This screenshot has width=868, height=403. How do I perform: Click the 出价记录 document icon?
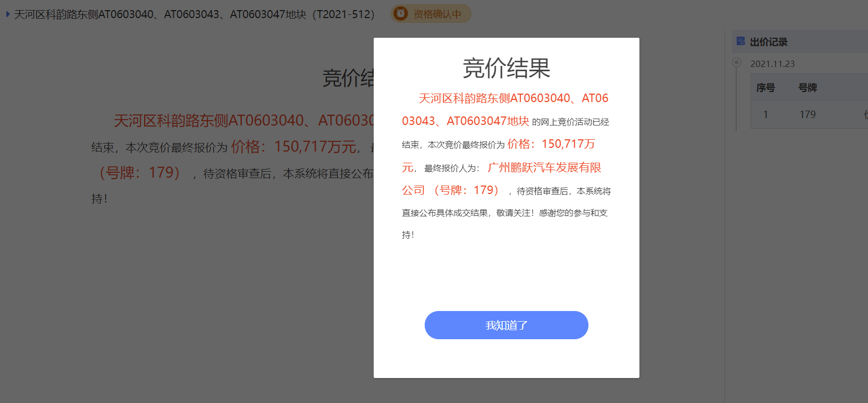point(740,41)
